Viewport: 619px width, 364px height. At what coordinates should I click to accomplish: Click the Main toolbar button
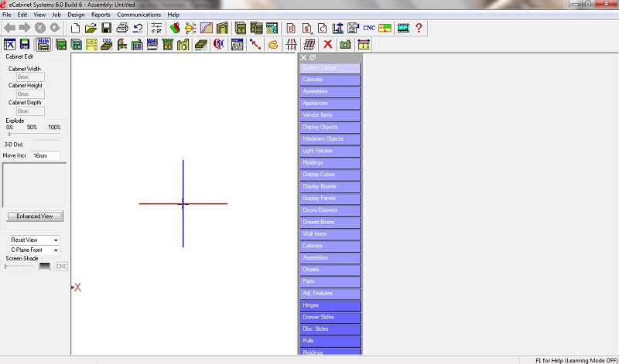(x=43, y=44)
